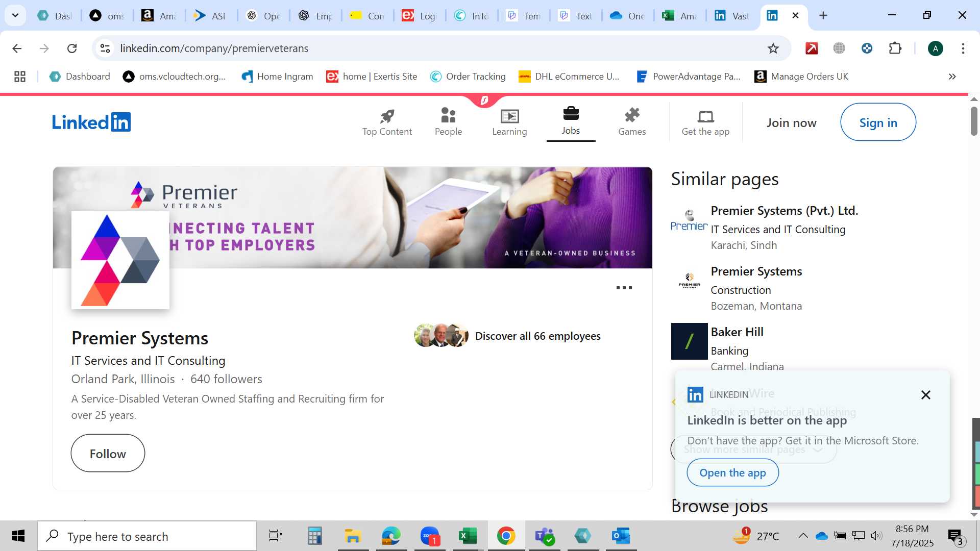Switch to the oms tab

[x=107, y=15]
